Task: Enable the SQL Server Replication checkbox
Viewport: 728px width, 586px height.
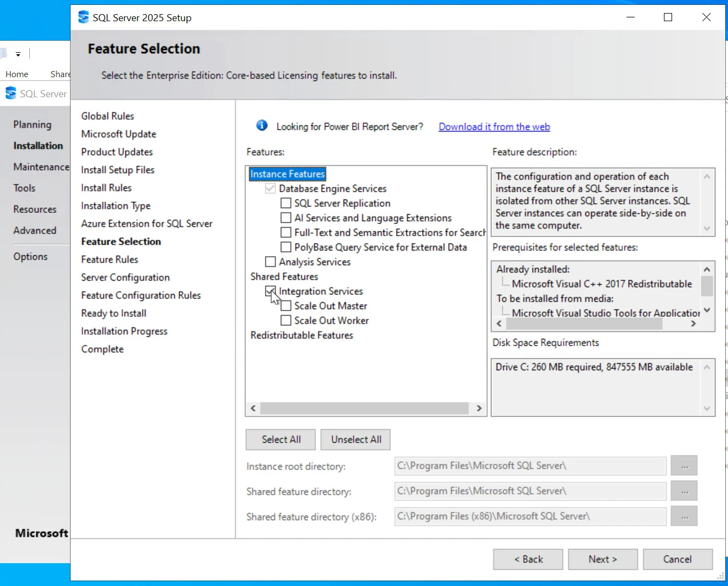Action: (286, 203)
